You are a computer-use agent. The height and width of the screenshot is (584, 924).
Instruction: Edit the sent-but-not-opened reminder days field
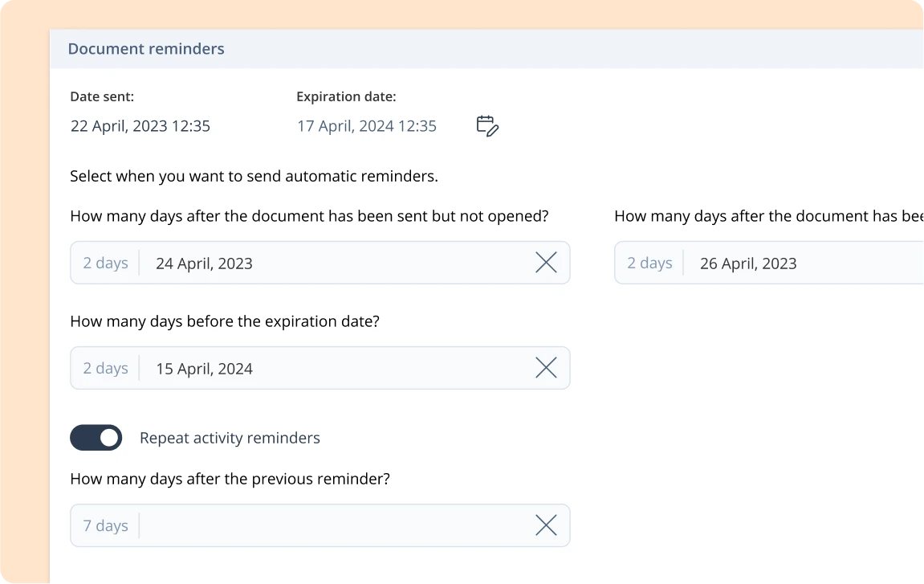(x=320, y=263)
